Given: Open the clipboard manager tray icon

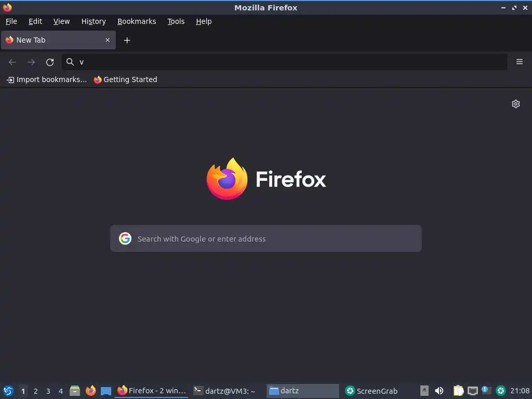Looking at the screenshot, I should (458, 391).
